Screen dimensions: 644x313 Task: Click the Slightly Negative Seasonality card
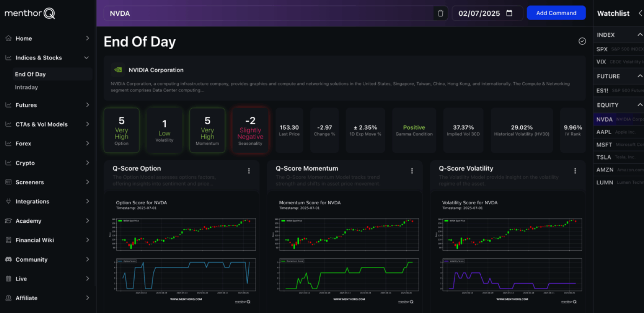coord(250,131)
